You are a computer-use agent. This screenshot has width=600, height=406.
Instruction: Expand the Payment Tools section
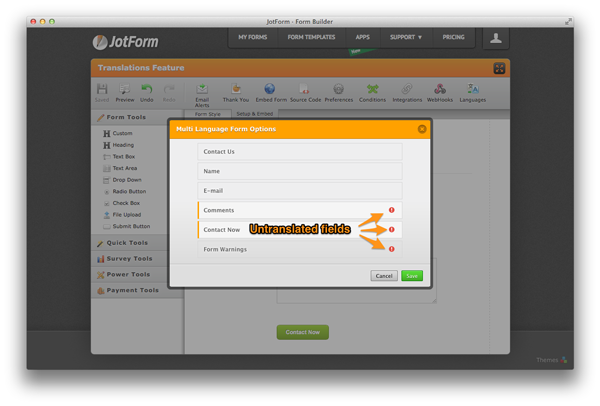click(x=130, y=290)
